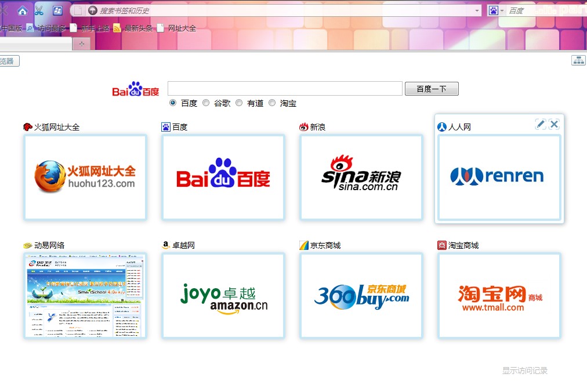587x392 pixels.
Task: Click the 显示访问记录 link
Action: [x=524, y=371]
